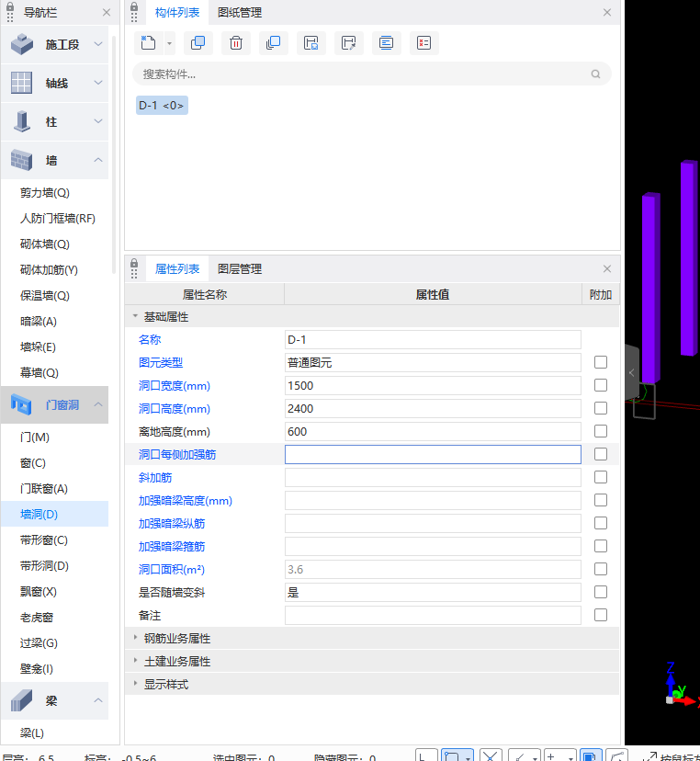Click the 柱 column icon
Image resolution: width=700 pixels, height=761 pixels.
22,121
